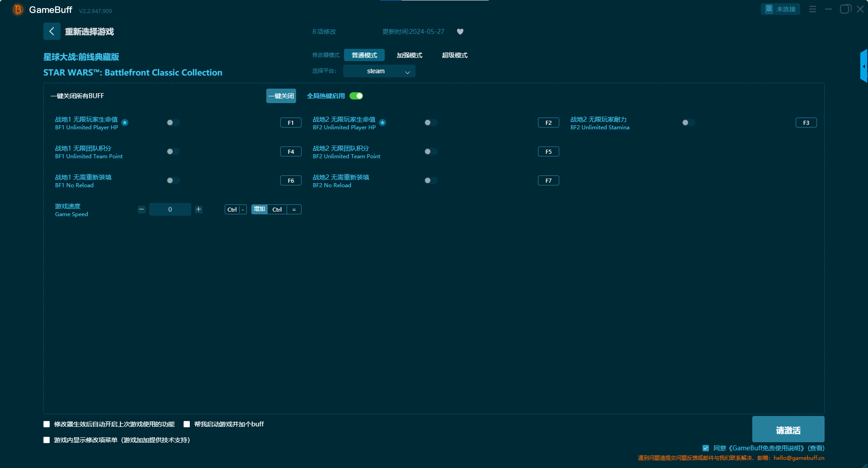Click the V2.2.947.909 version text
Viewport: 868px width, 468px height.
click(x=95, y=11)
